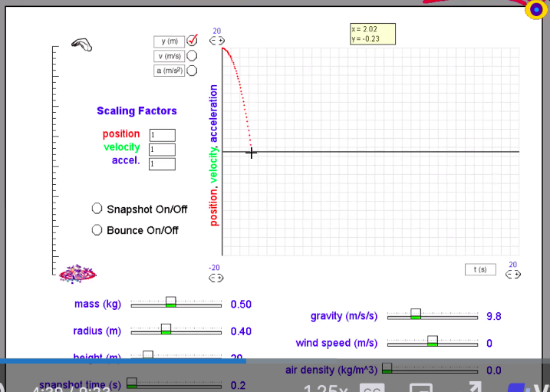The width and height of the screenshot is (550, 392).
Task: Click the vertical red 'position' axis title
Action: [x=213, y=207]
